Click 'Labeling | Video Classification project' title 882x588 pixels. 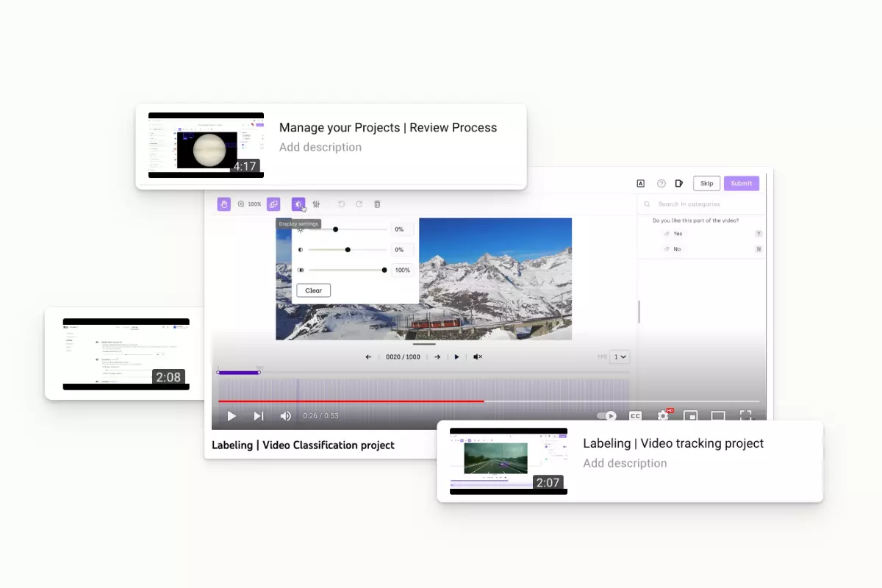pyautogui.click(x=303, y=445)
